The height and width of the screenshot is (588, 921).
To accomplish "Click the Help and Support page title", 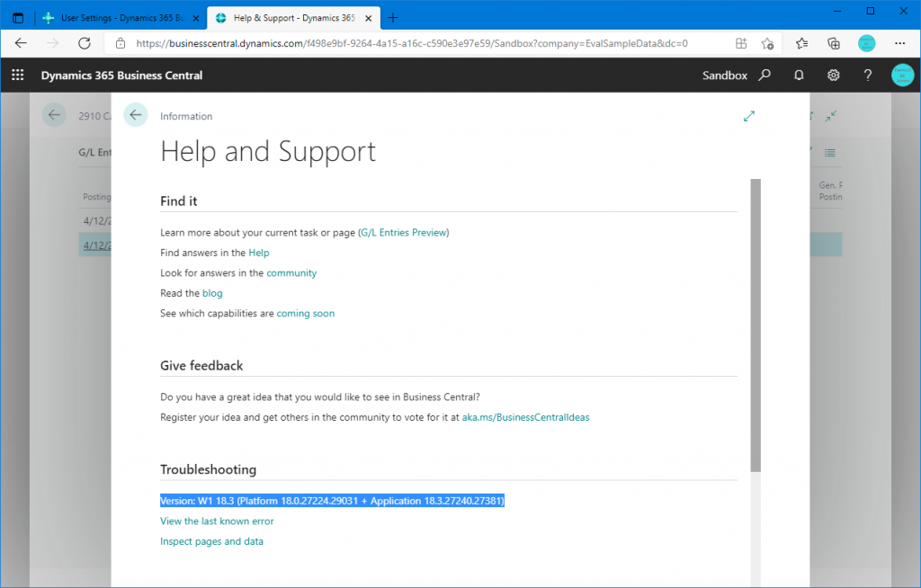I will click(x=268, y=152).
